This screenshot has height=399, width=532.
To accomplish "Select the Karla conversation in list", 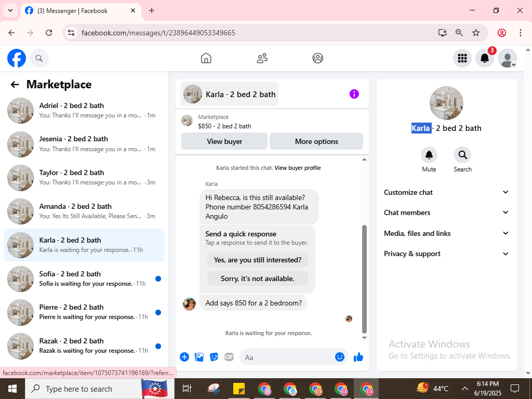I will pyautogui.click(x=84, y=245).
